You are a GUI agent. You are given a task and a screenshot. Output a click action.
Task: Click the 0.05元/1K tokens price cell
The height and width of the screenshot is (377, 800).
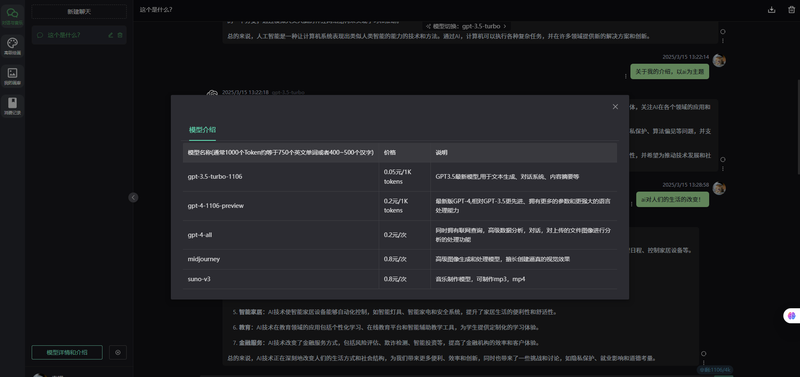click(405, 177)
